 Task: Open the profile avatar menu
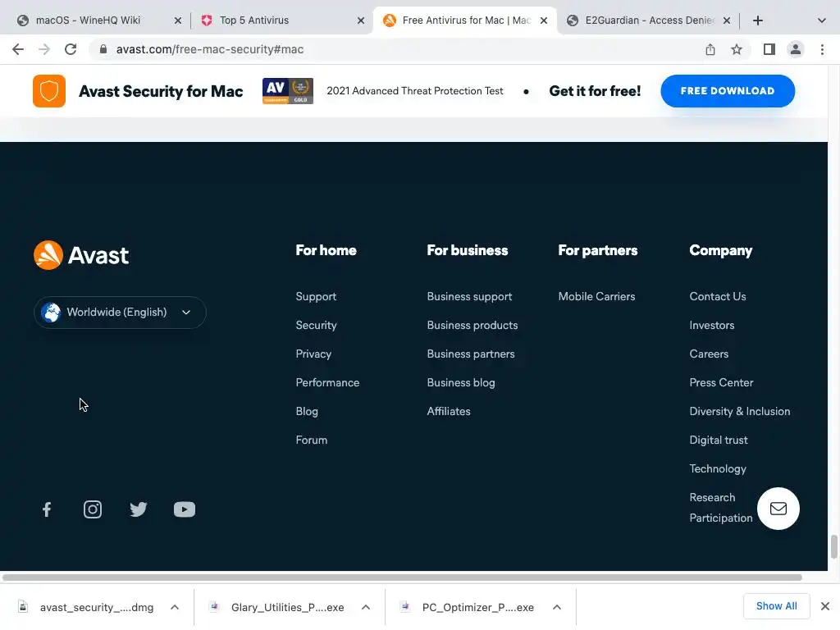796,49
